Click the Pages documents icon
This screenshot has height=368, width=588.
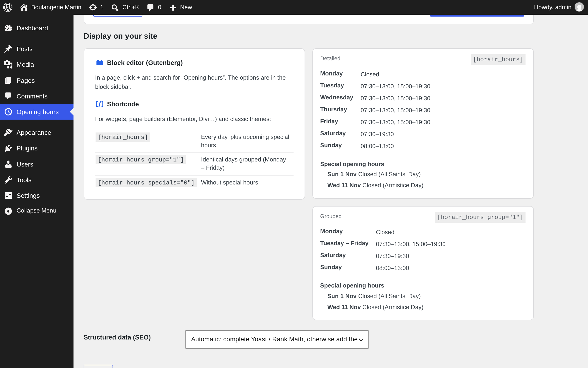tap(8, 80)
